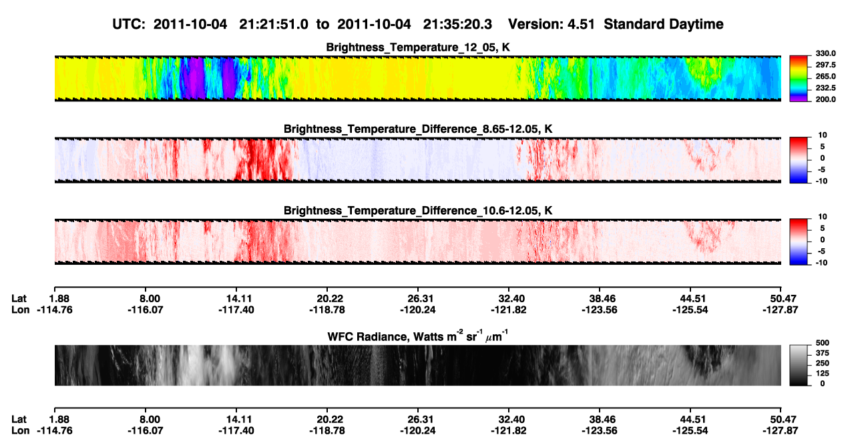Click longitude -114.76 on the bottom axis

click(53, 431)
